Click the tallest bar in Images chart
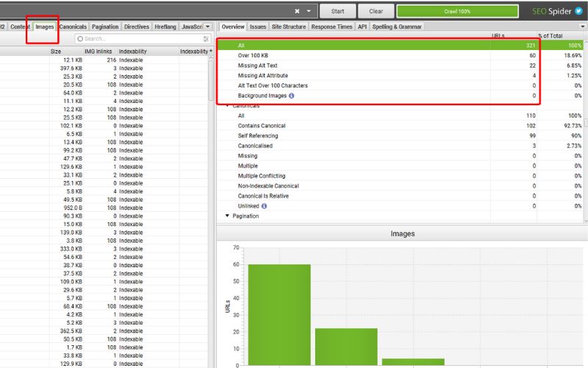588x368 pixels. point(279,315)
